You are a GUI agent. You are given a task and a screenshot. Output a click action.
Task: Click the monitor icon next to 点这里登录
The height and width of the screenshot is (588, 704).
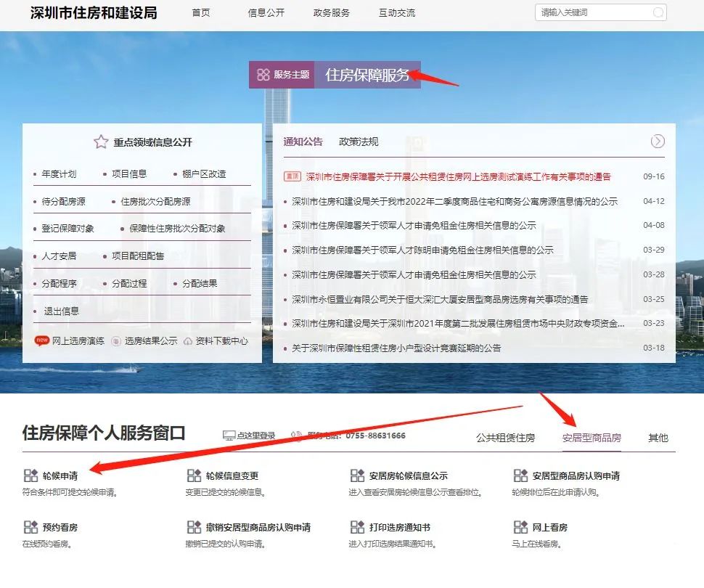click(x=229, y=436)
